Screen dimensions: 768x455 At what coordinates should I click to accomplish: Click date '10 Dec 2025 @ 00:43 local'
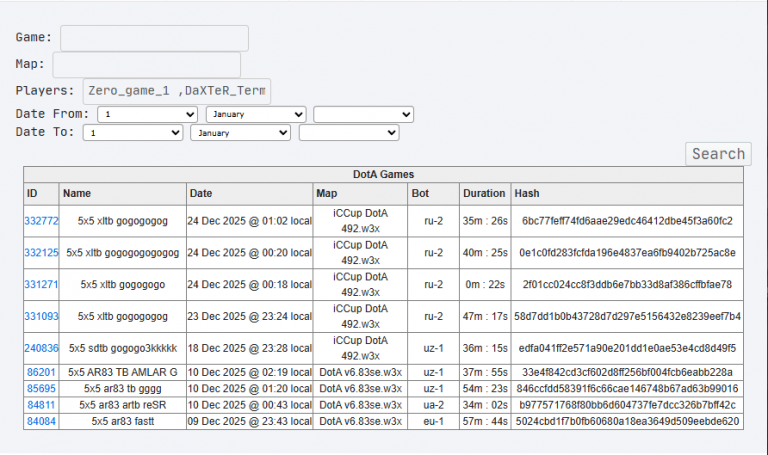pyautogui.click(x=249, y=405)
